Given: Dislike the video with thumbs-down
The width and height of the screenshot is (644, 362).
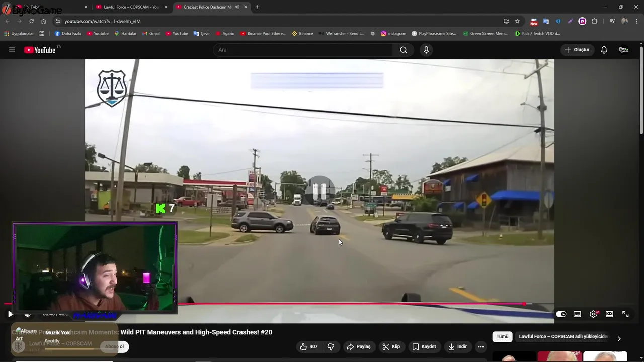Looking at the screenshot, I should [331, 346].
